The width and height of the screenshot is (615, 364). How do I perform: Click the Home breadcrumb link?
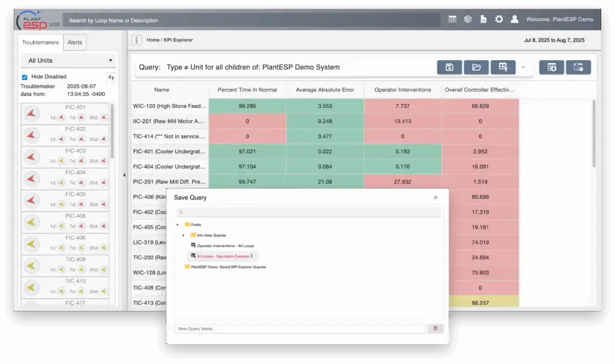153,40
